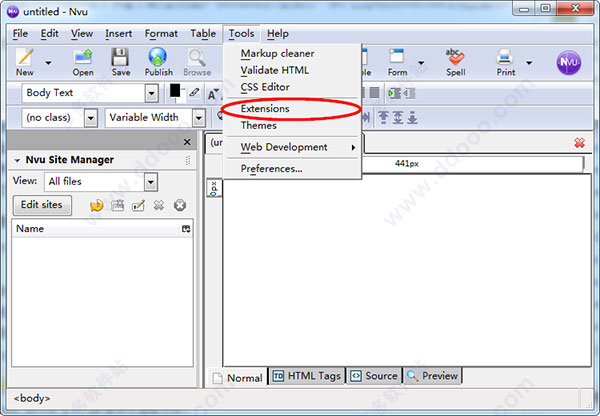Click the Site Manager round stop icon
Screen dimensions: 600x416
(179, 206)
